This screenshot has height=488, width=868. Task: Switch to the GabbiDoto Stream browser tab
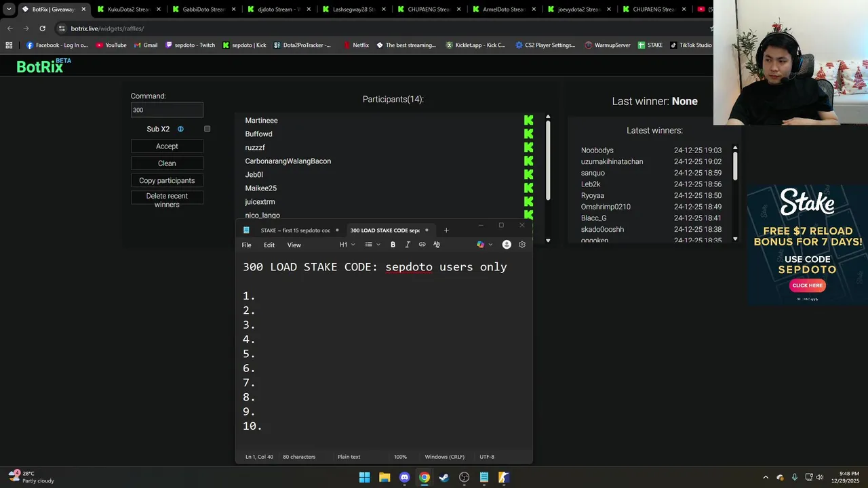coord(203,9)
